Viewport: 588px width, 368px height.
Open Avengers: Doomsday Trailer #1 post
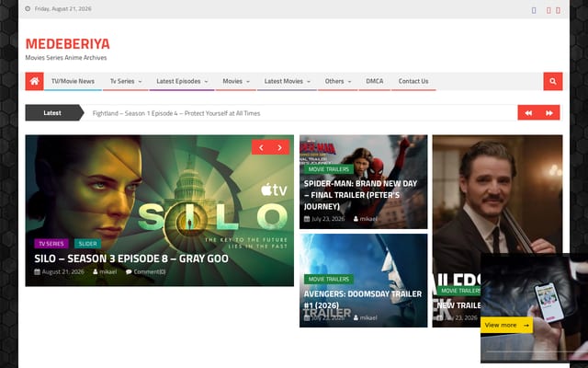point(363,299)
